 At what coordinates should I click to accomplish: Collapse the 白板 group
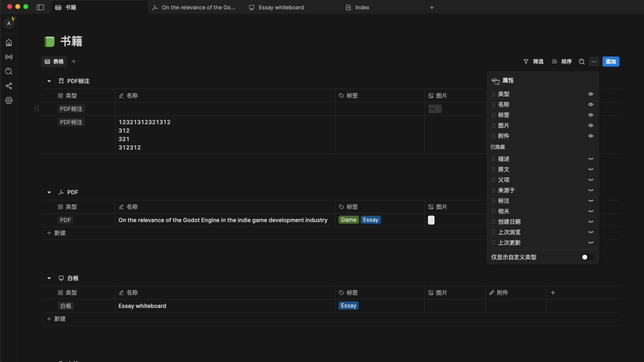click(x=49, y=278)
